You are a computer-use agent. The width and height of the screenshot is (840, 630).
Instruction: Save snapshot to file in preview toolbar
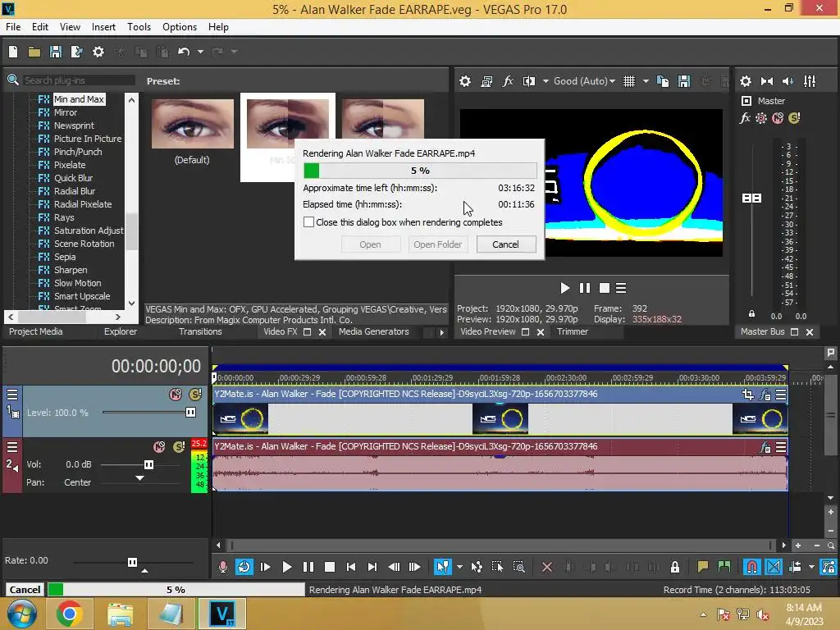(684, 81)
